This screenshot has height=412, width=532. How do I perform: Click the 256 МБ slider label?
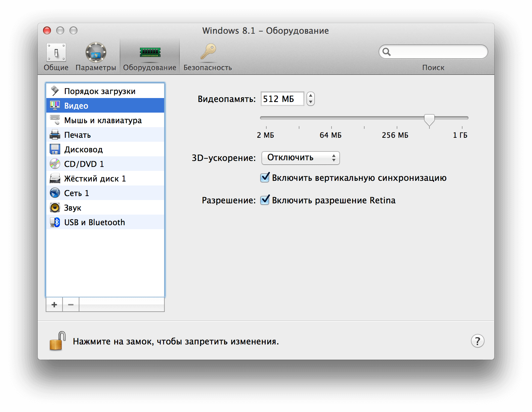(395, 135)
